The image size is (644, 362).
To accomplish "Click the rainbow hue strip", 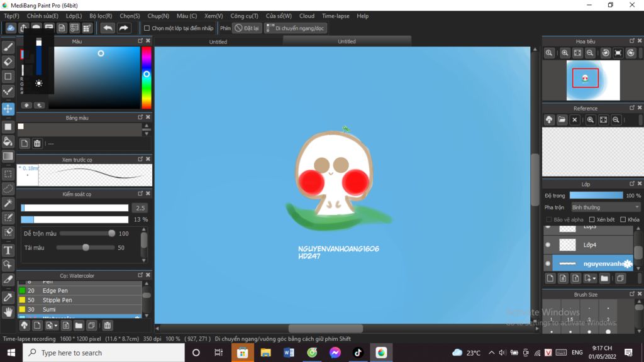I will pyautogui.click(x=146, y=77).
